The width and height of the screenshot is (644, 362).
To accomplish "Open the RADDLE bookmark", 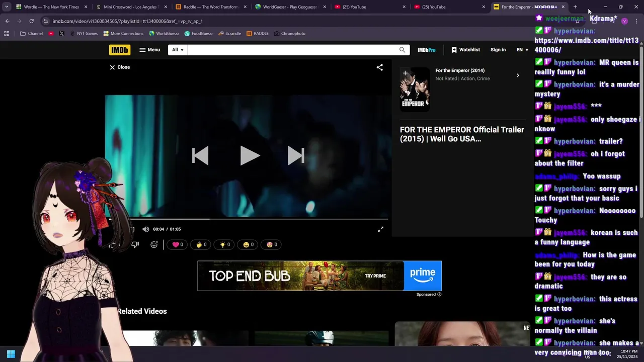I will point(258,34).
